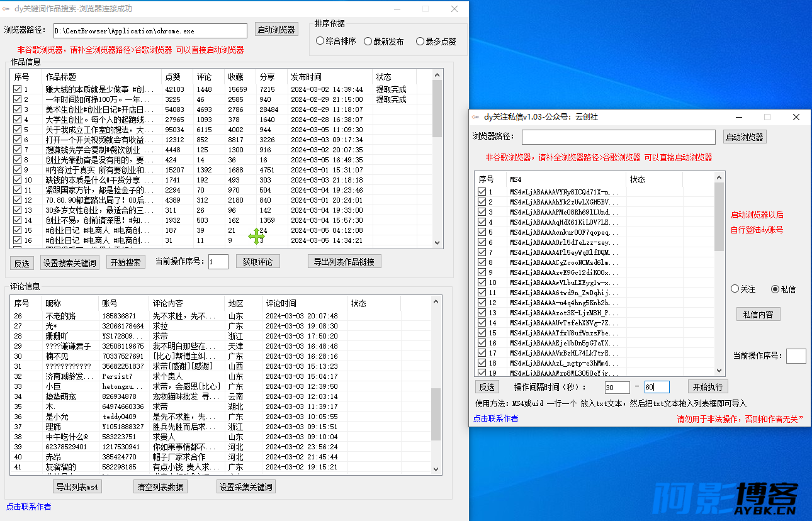Click work title 大学生创业。每个人的起跑线
This screenshot has height=521, width=812.
point(99,120)
